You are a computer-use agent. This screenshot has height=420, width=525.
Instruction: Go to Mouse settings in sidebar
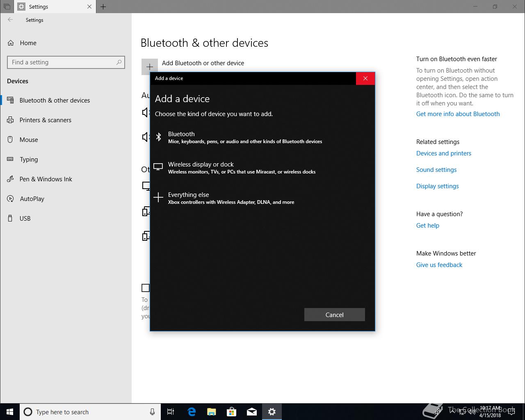click(29, 140)
